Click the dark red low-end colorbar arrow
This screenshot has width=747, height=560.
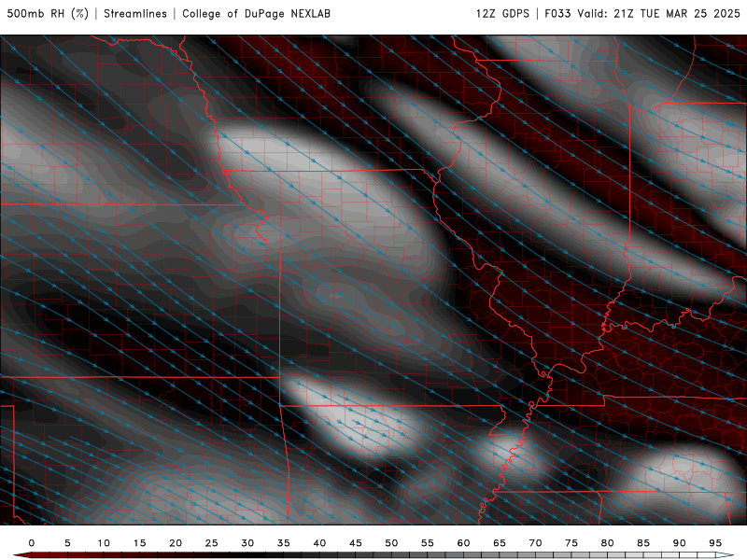pos(21,555)
